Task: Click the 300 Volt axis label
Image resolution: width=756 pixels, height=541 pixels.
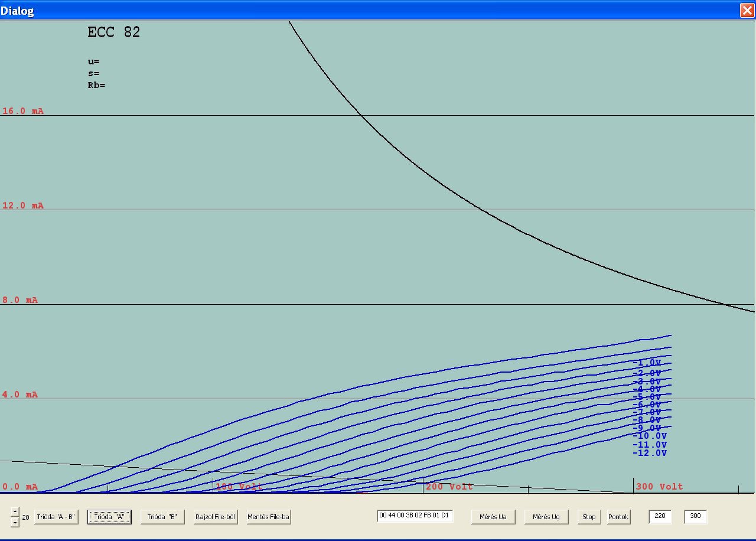Action: pyautogui.click(x=660, y=487)
